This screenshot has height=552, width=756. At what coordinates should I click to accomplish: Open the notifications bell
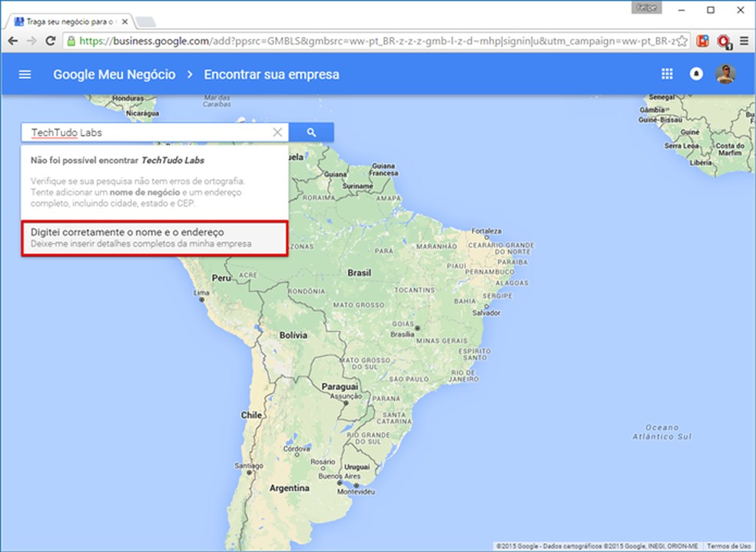(696, 74)
